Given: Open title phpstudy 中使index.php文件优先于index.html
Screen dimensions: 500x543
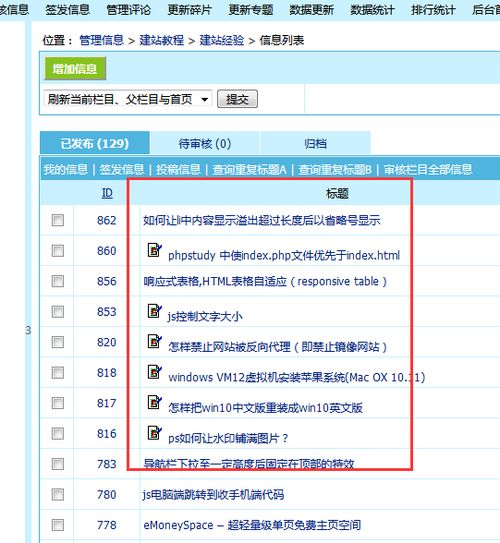Looking at the screenshot, I should click(284, 255).
